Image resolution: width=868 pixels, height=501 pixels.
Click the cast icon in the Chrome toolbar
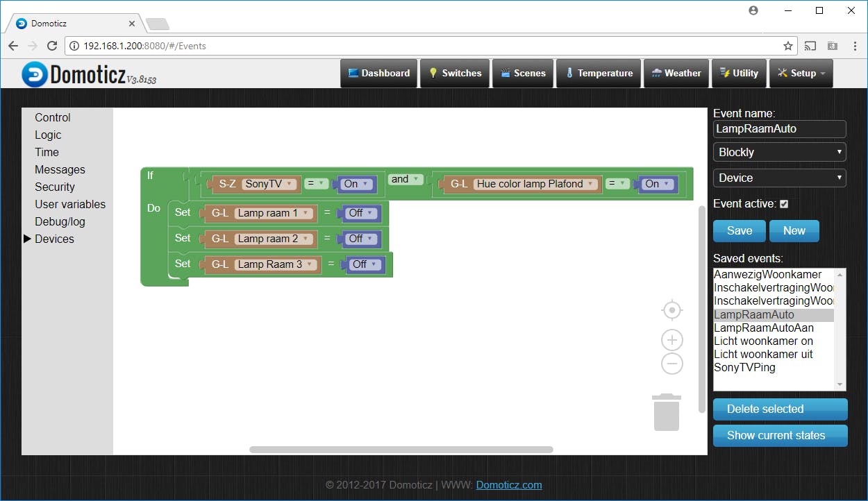pyautogui.click(x=810, y=46)
